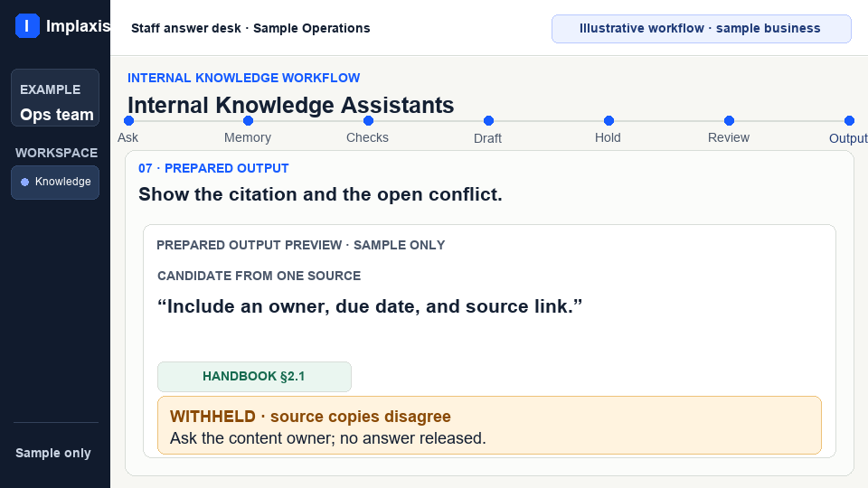Click the WORKSPACE sidebar section label

click(56, 153)
